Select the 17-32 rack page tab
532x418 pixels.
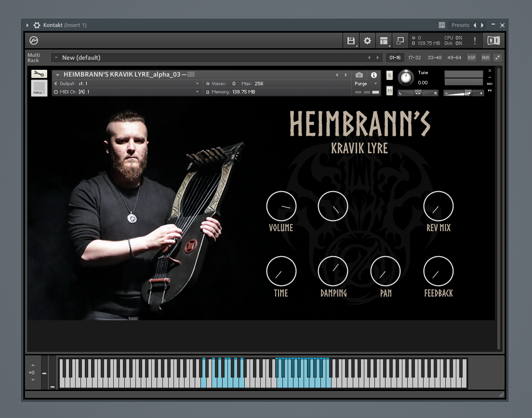pyautogui.click(x=414, y=58)
